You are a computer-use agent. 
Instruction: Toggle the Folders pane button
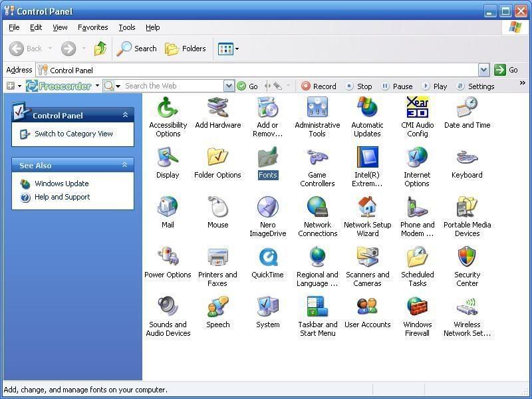tap(186, 49)
